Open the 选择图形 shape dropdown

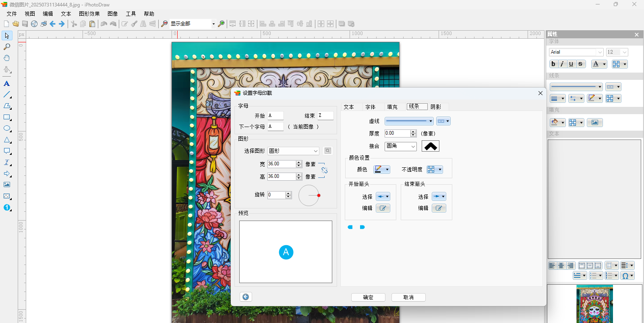293,151
